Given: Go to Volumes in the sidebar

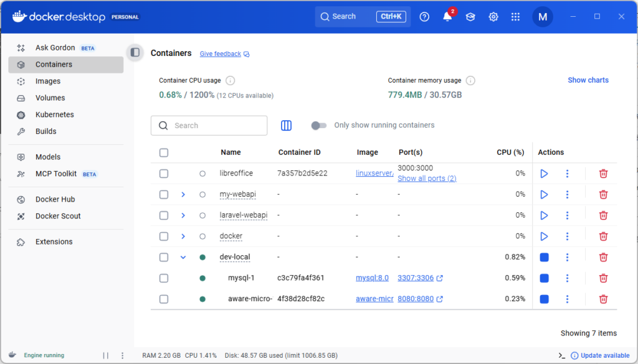Looking at the screenshot, I should (50, 98).
